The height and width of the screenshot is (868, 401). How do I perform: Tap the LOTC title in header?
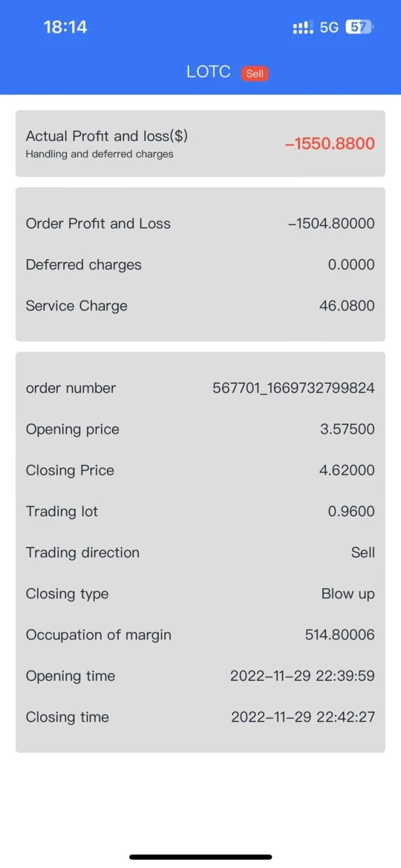(x=209, y=72)
